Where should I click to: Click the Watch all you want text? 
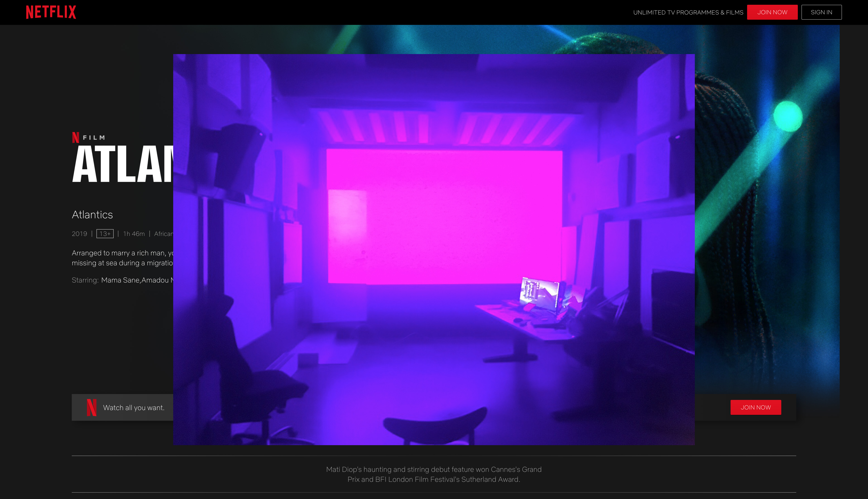point(134,407)
